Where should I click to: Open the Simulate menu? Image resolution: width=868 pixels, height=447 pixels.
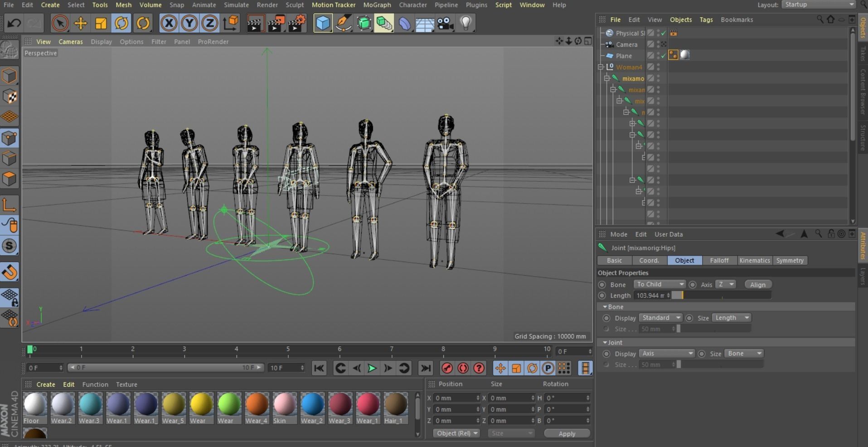[236, 5]
